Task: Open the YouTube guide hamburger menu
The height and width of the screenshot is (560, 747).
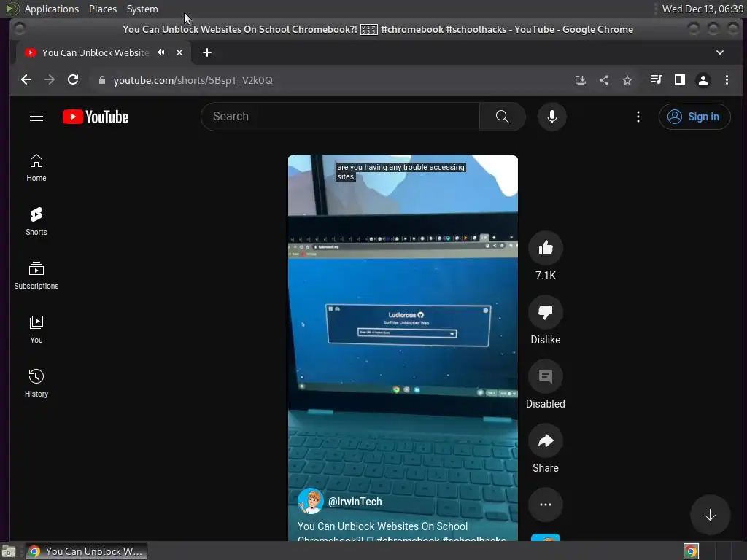Action: point(36,117)
